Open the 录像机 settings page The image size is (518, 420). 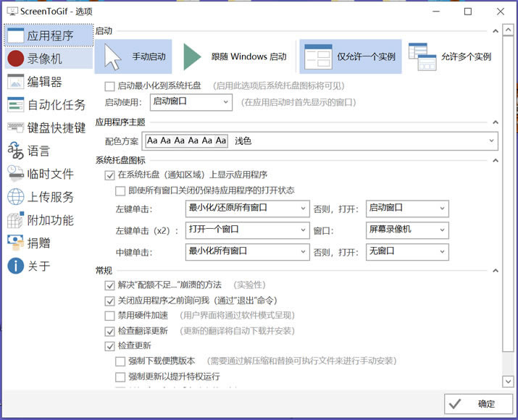click(x=49, y=59)
